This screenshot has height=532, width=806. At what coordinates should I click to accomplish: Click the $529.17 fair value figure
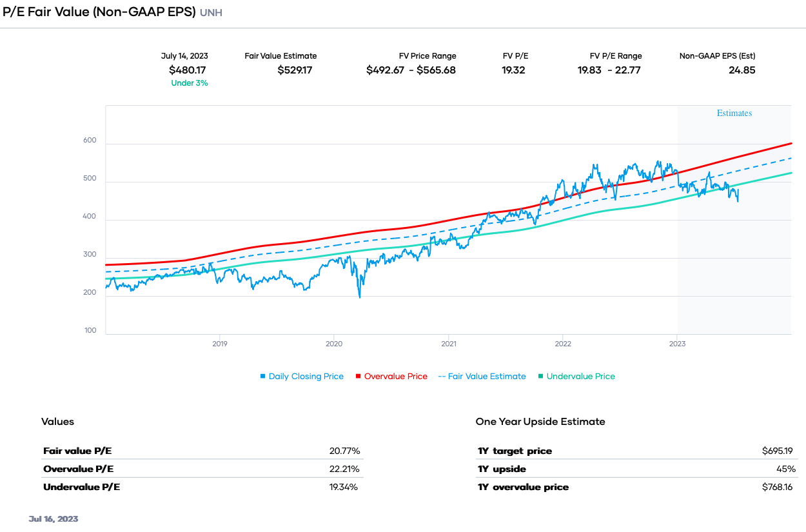295,70
